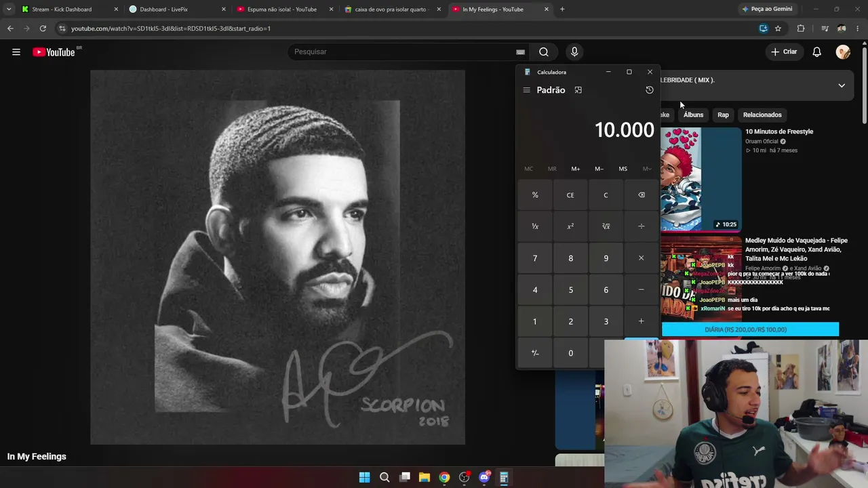Go back to the previous page
The image size is (868, 488).
pyautogui.click(x=10, y=28)
